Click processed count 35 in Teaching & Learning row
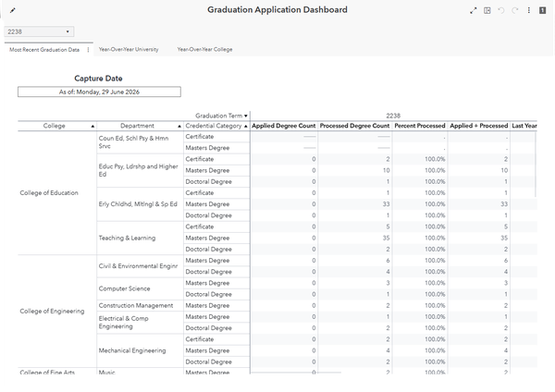The width and height of the screenshot is (555, 392). [x=386, y=239]
